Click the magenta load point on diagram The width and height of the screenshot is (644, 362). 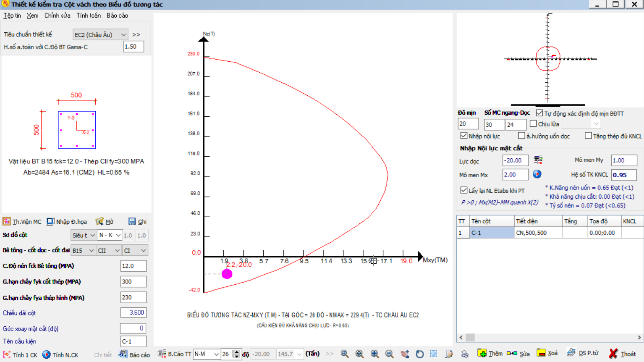pos(227,274)
